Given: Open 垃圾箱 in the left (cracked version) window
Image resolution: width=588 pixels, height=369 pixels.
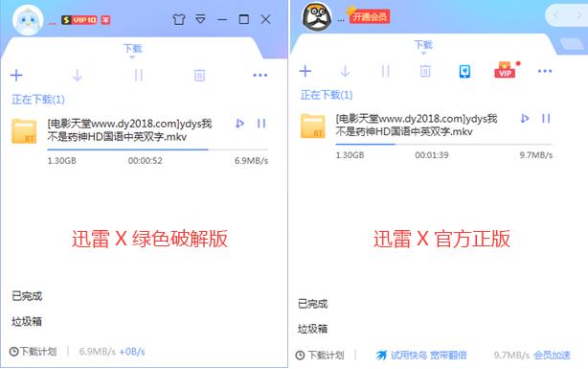Looking at the screenshot, I should click(x=27, y=322).
